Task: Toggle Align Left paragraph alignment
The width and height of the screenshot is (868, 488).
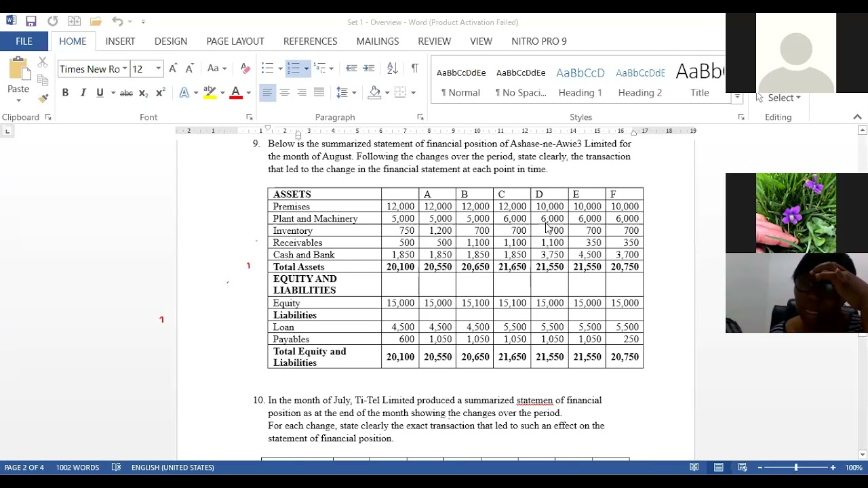Action: click(267, 93)
